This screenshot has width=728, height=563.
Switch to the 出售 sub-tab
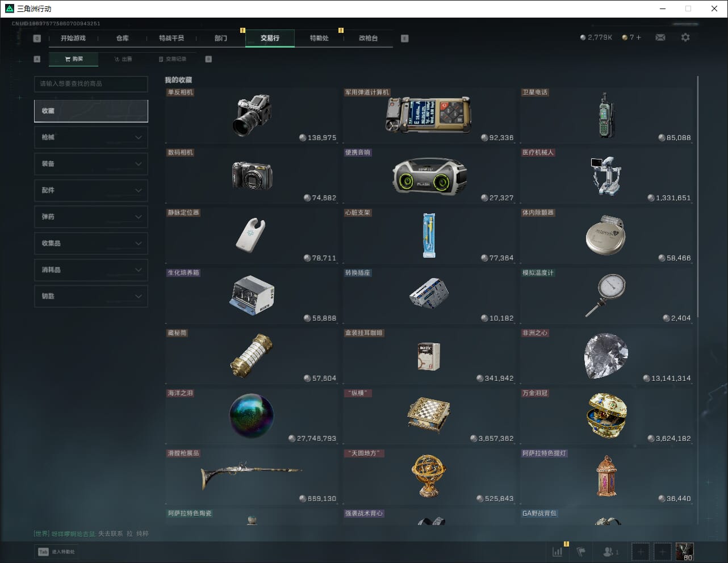point(123,59)
